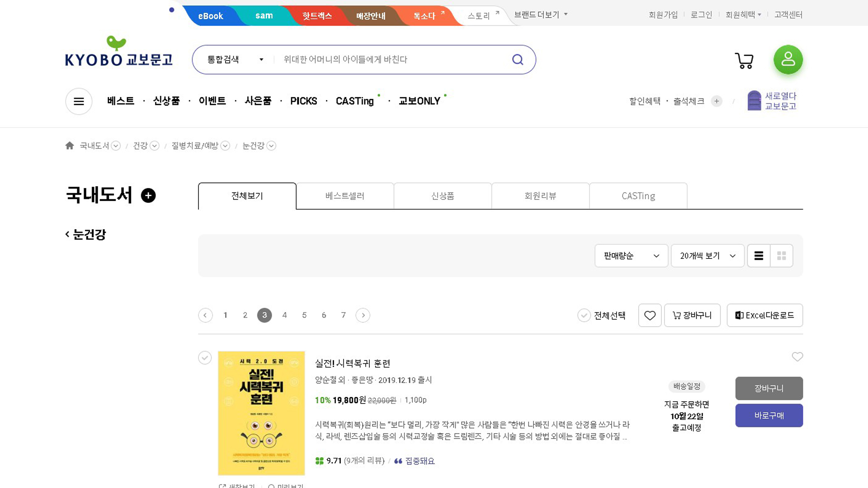Image resolution: width=868 pixels, height=488 pixels.
Task: Switch to list view layout
Action: point(759,256)
